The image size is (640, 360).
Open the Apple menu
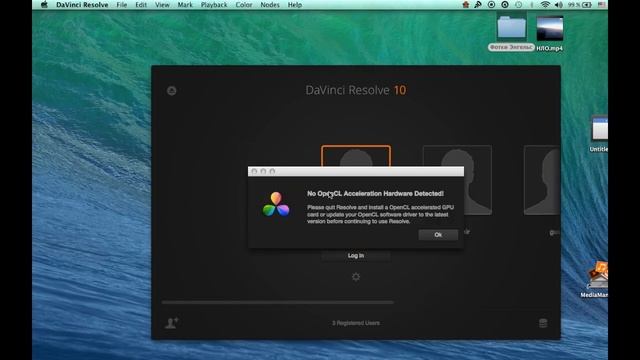(44, 5)
